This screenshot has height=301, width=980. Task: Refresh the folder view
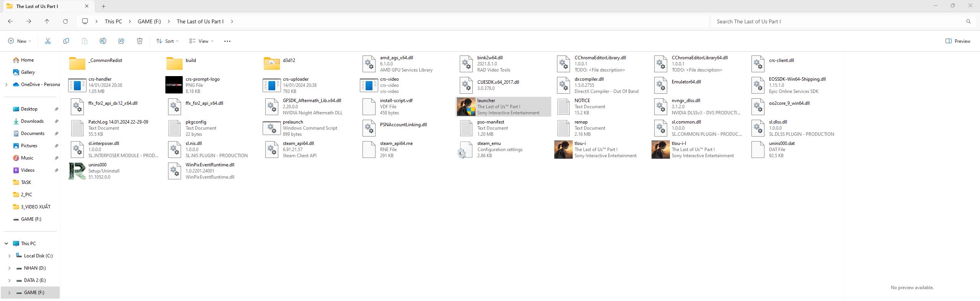(x=65, y=21)
